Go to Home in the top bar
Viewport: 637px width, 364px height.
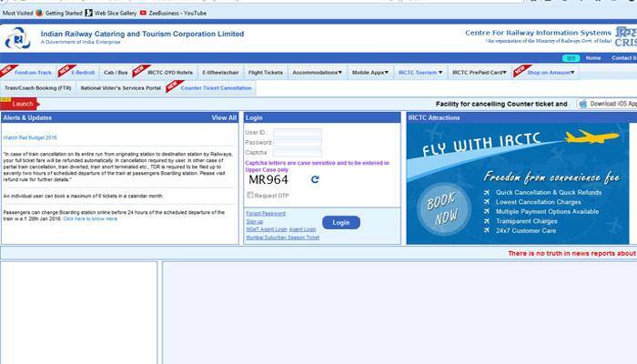click(x=593, y=58)
